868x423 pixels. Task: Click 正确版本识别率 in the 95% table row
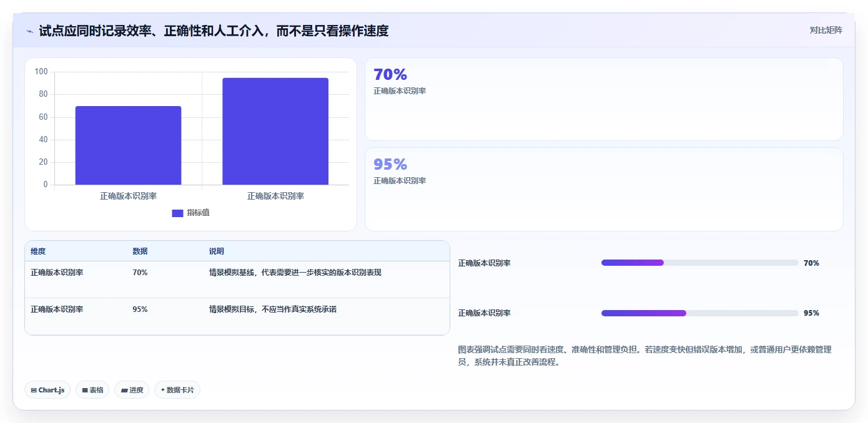pos(57,309)
